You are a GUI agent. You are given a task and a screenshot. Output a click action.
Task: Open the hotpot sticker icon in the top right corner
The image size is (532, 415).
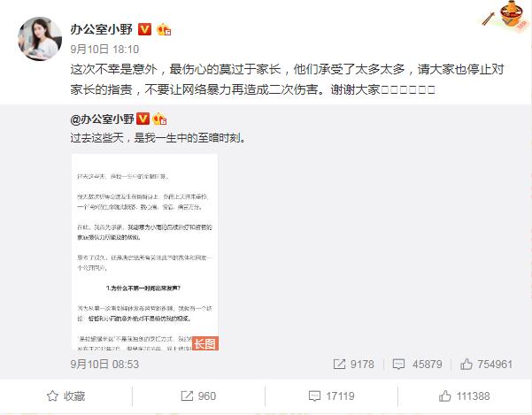pyautogui.click(x=506, y=16)
